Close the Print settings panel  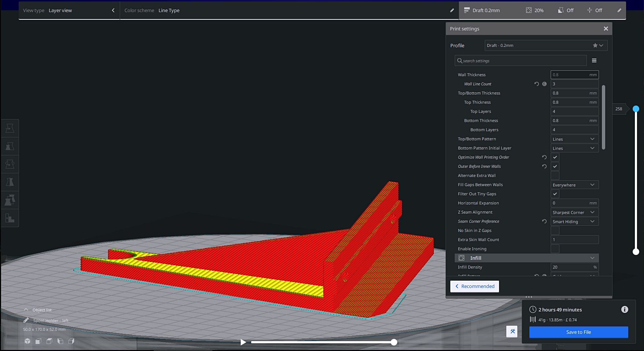pyautogui.click(x=606, y=29)
